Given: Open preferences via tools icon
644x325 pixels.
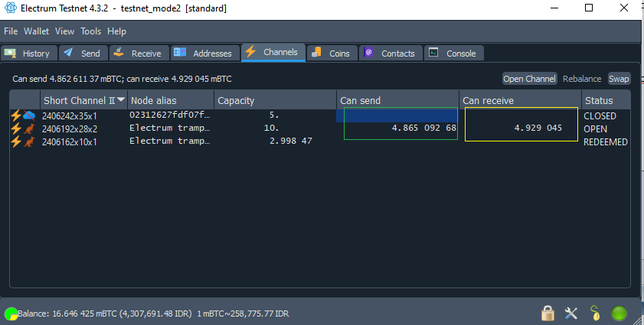Looking at the screenshot, I should point(571,314).
